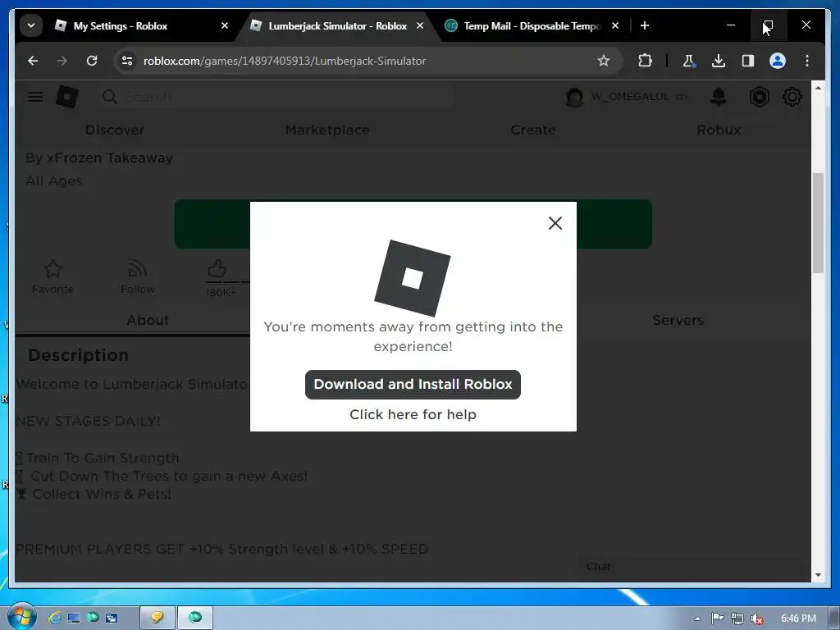Click the Roblox search field
The height and width of the screenshot is (630, 840).
[277, 97]
